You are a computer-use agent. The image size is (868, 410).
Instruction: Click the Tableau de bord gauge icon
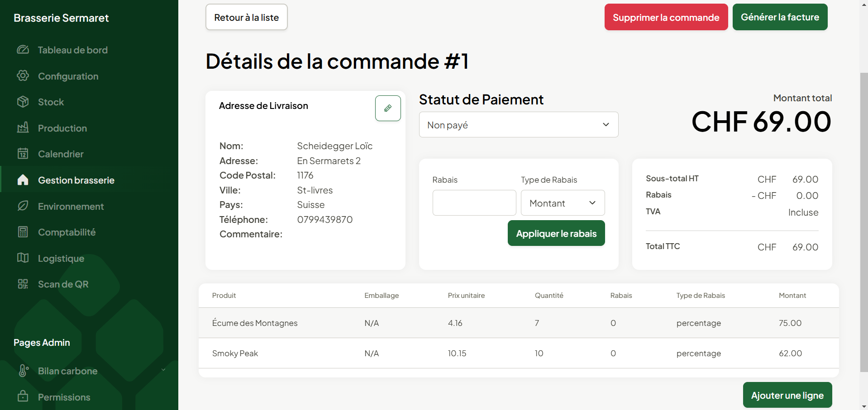23,50
